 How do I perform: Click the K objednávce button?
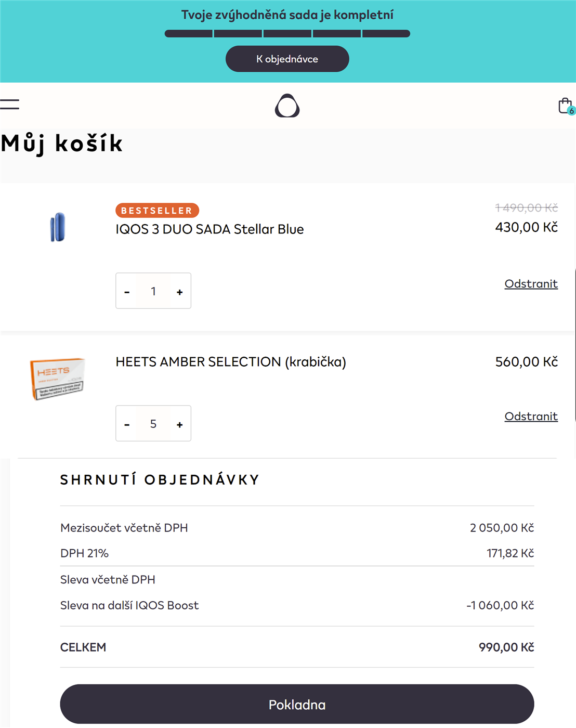[287, 59]
